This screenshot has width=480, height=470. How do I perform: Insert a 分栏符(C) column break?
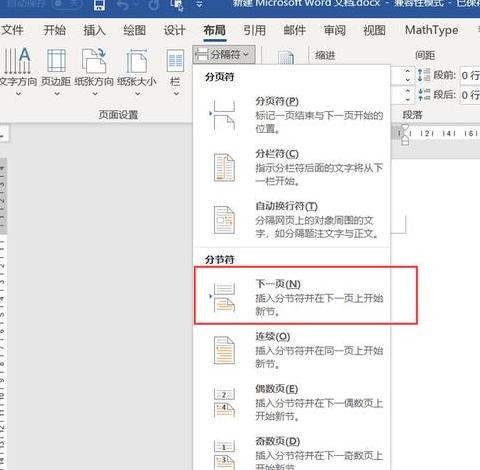(292, 167)
